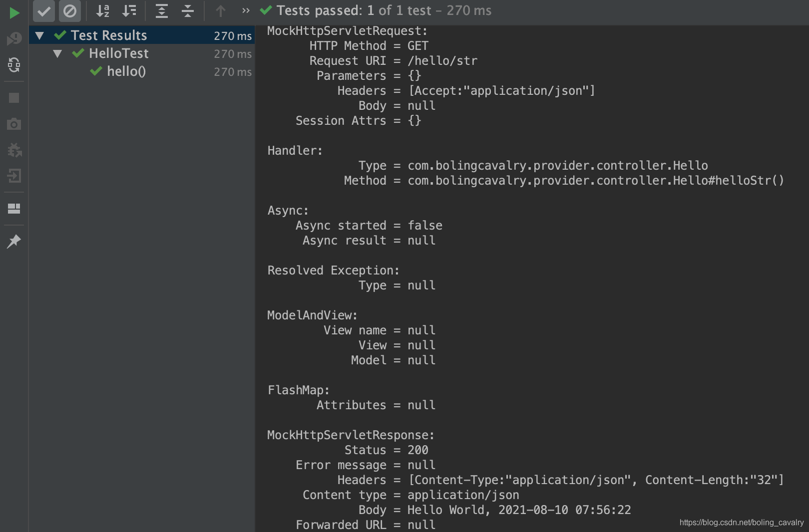Click the Accept application/json header line

coord(466,91)
